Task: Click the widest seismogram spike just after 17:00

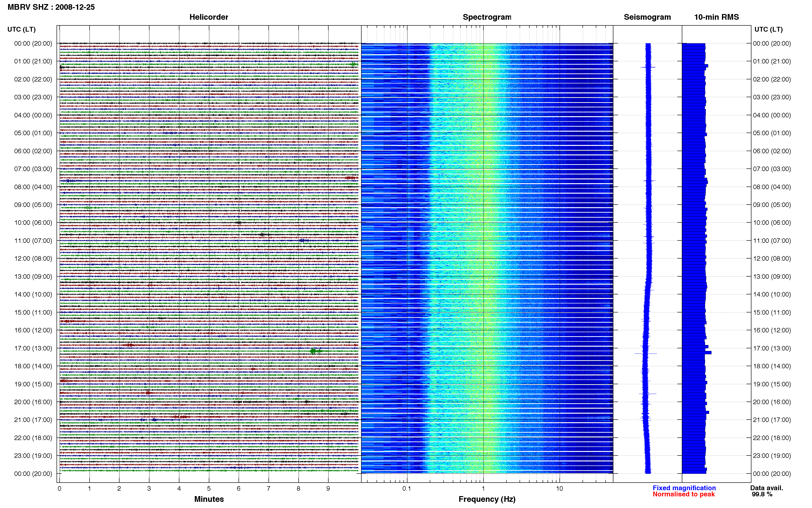Action: pos(645,354)
